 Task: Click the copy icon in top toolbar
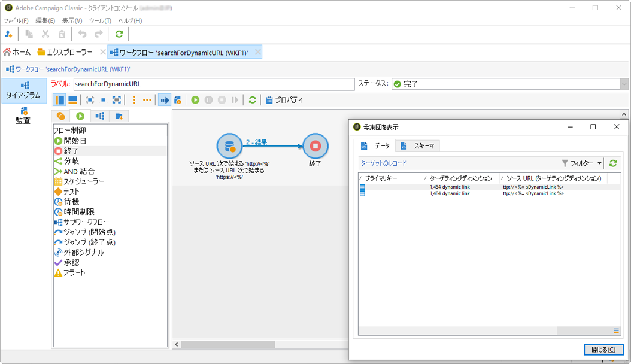point(29,34)
